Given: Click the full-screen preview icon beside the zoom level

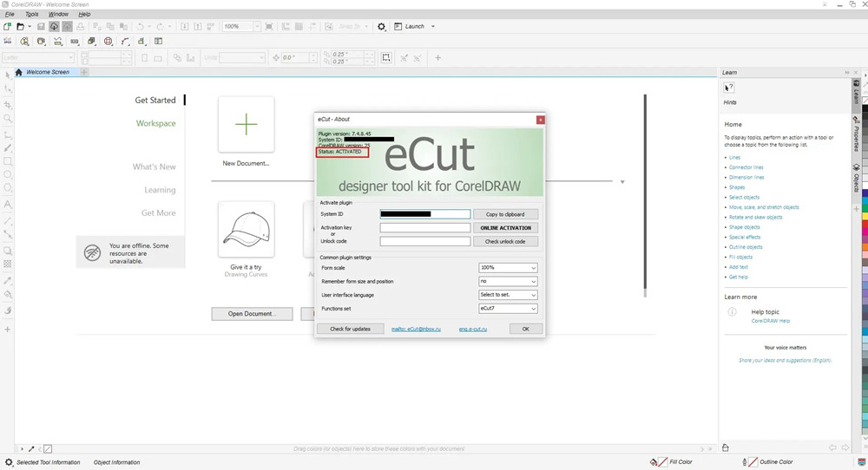Looking at the screenshot, I should [269, 27].
